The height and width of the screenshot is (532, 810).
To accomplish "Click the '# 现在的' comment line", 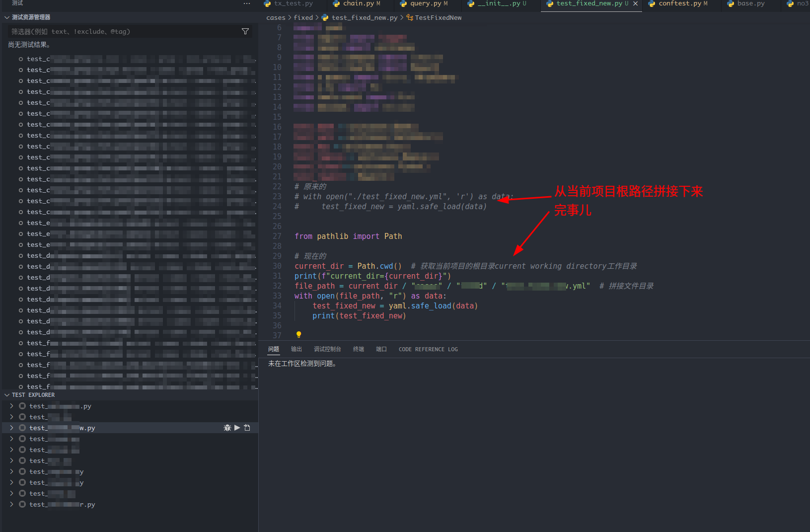I will [310, 256].
